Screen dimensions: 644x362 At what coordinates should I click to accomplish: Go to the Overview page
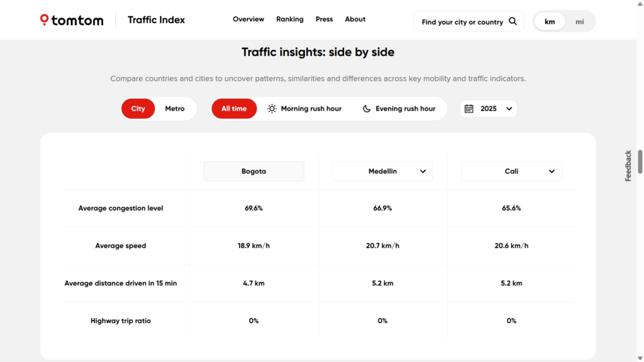[x=248, y=19]
